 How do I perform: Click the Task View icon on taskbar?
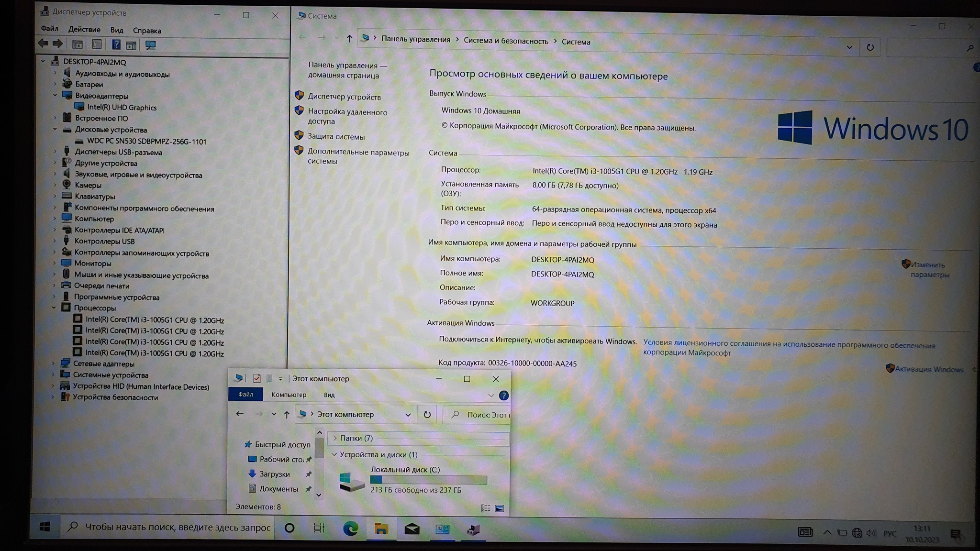pos(319,528)
